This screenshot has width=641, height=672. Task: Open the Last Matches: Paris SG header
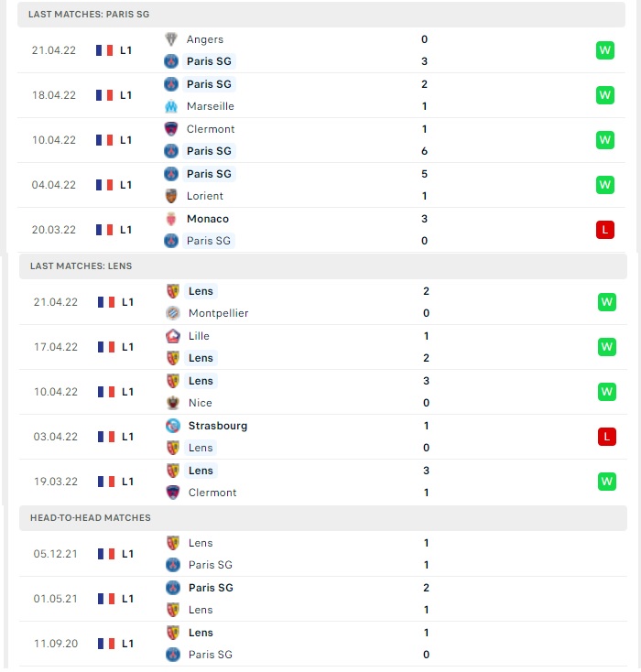tap(321, 15)
